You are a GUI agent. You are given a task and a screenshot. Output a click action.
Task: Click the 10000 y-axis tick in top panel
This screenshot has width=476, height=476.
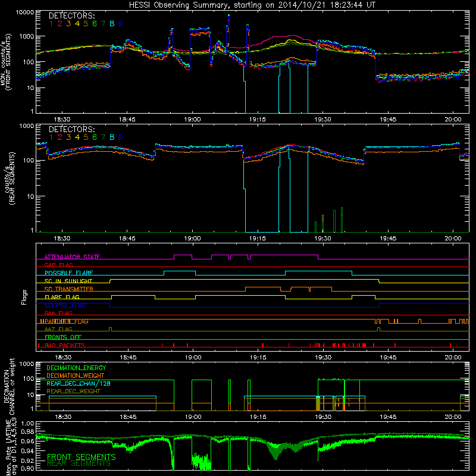point(24,12)
